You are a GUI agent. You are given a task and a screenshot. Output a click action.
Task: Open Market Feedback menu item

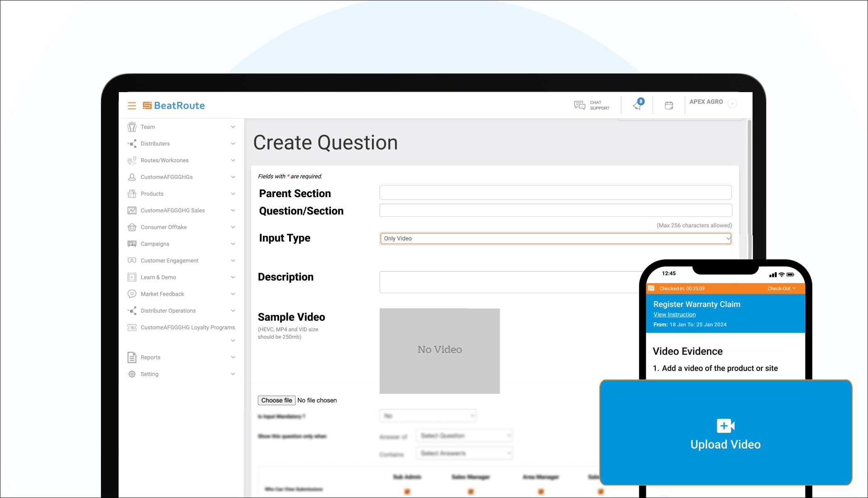pos(162,294)
